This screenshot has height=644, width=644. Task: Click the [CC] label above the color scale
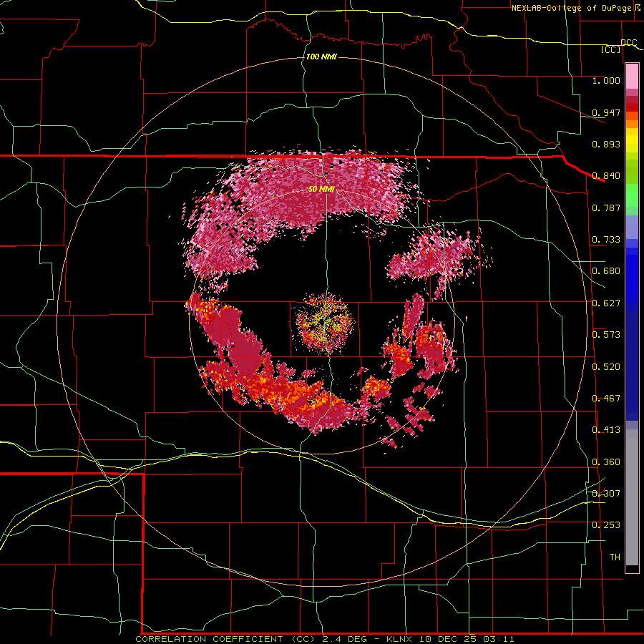tap(611, 49)
